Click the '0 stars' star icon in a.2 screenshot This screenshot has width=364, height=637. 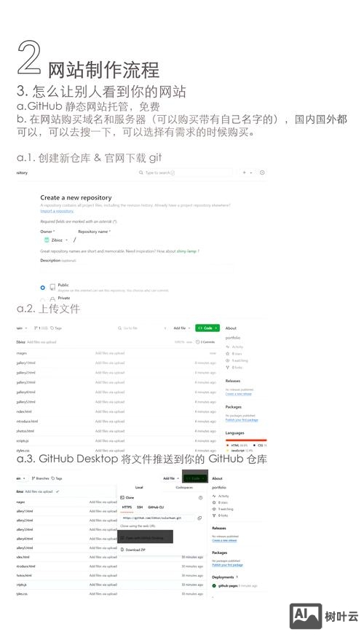coord(227,354)
